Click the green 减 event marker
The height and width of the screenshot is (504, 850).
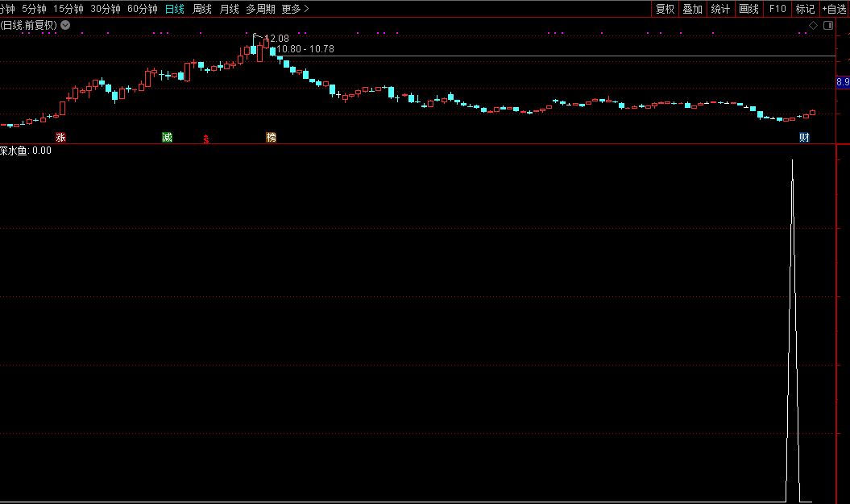tap(167, 138)
